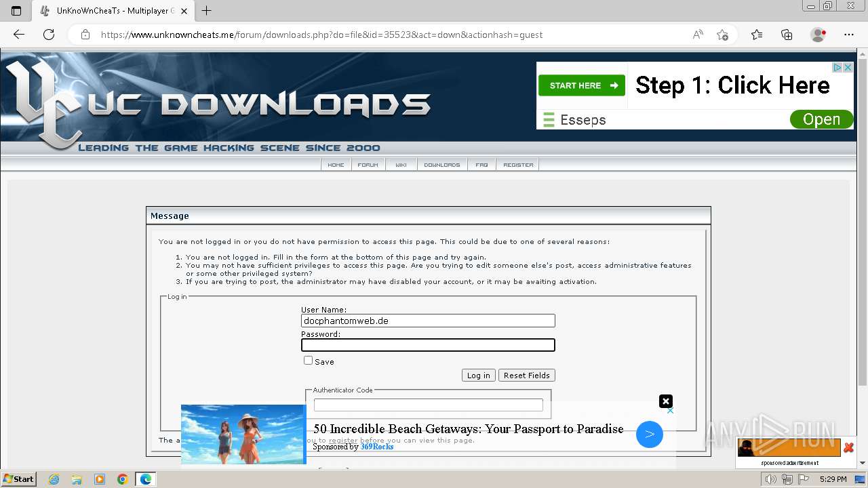
Task: View site information lock icon
Action: click(x=85, y=35)
